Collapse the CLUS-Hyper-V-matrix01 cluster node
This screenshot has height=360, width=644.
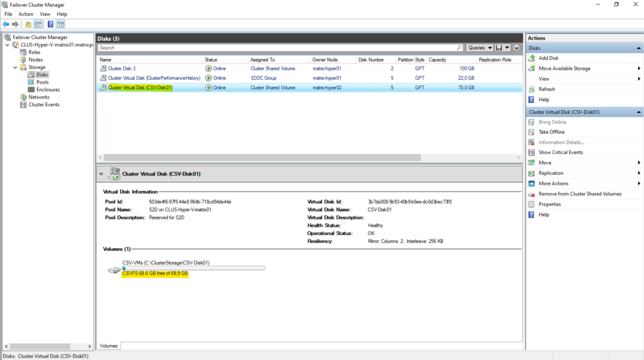8,45
